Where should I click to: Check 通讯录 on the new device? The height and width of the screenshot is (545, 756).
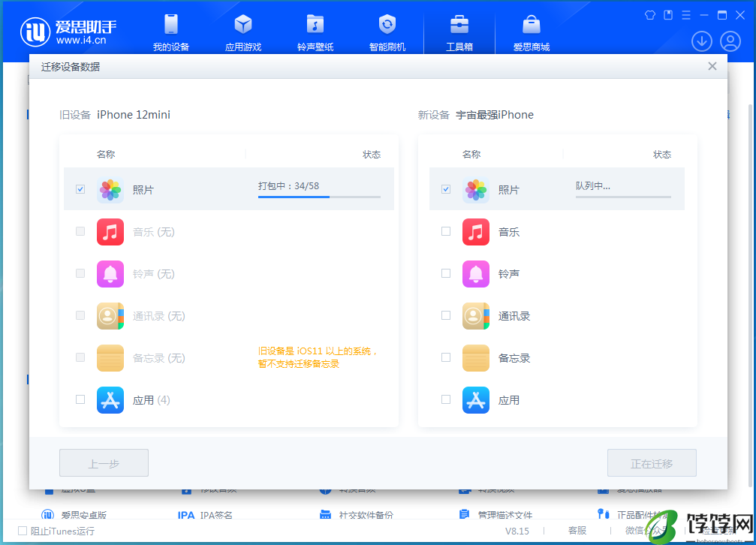446,315
